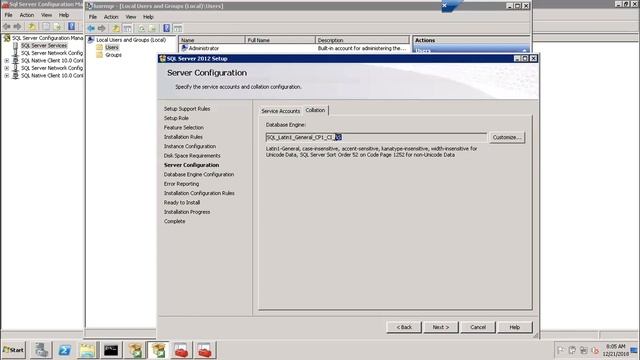Open Action menu in Local Users and Groups window
Image resolution: width=640 pixels, height=360 pixels.
click(x=111, y=17)
